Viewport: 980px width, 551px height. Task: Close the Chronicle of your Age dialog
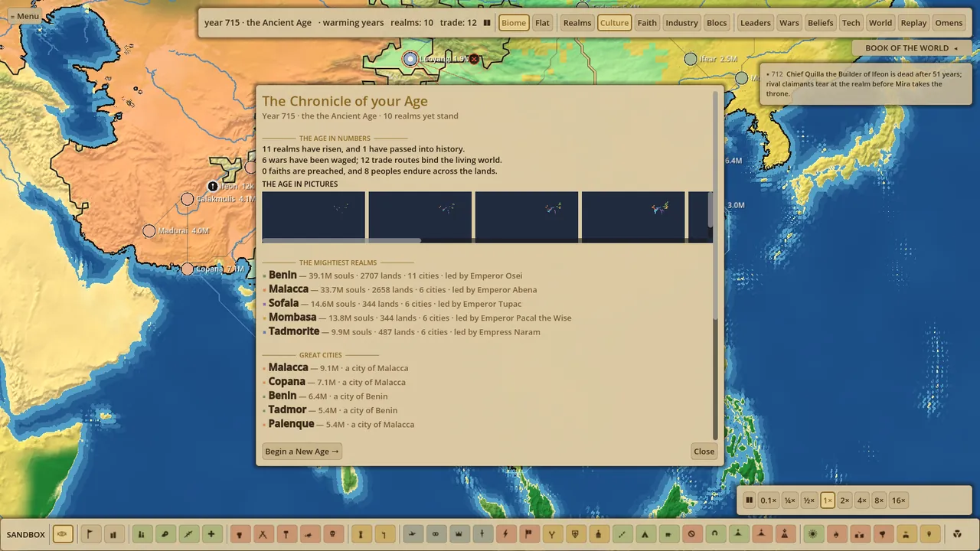(704, 452)
